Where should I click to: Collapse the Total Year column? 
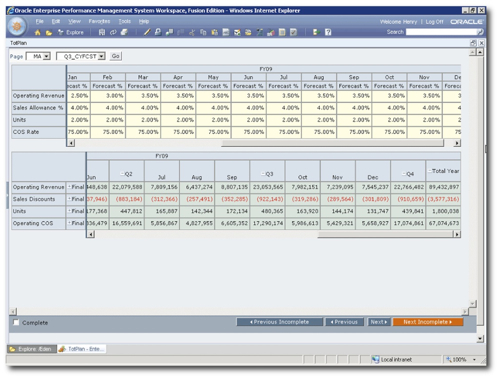coord(430,171)
